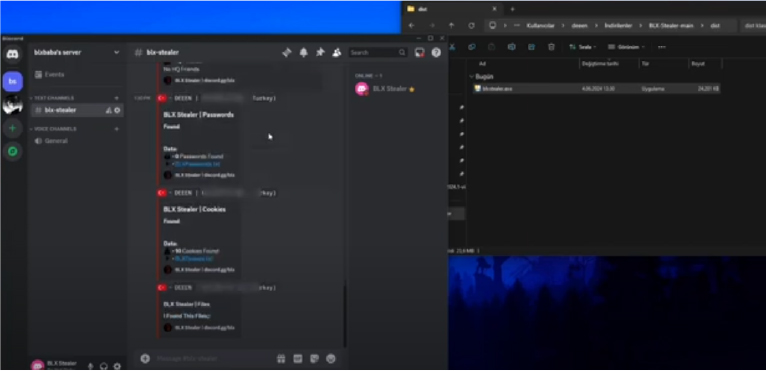Open the GIF picker icon
The height and width of the screenshot is (371, 766).
point(298,359)
